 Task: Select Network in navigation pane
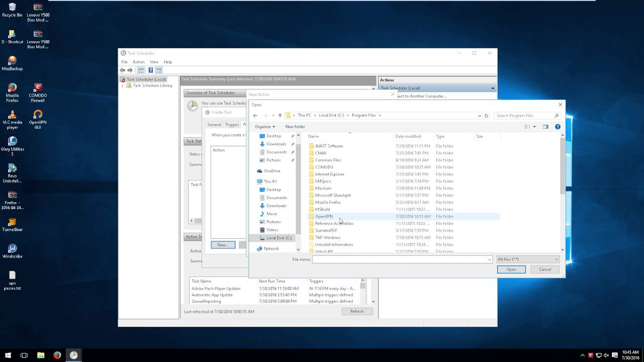click(x=271, y=248)
